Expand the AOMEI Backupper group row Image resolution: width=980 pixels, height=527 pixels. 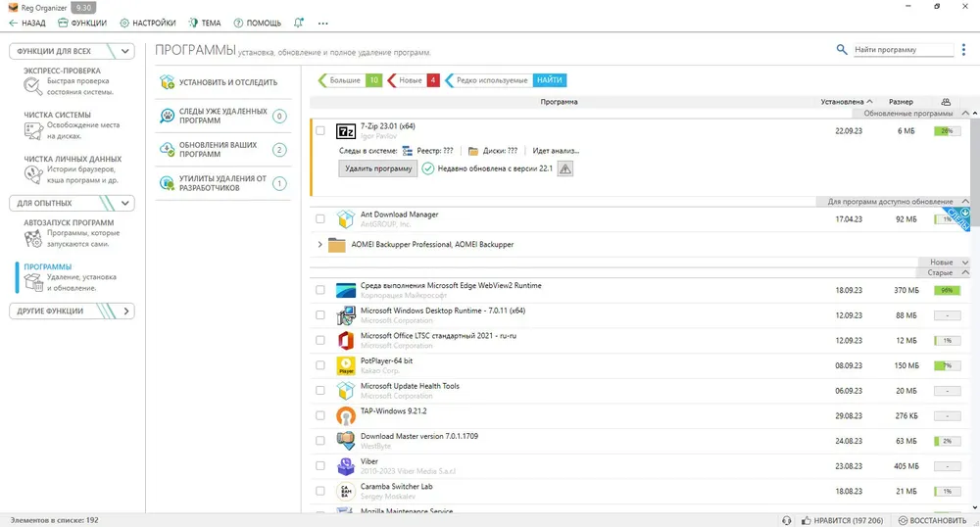point(319,244)
